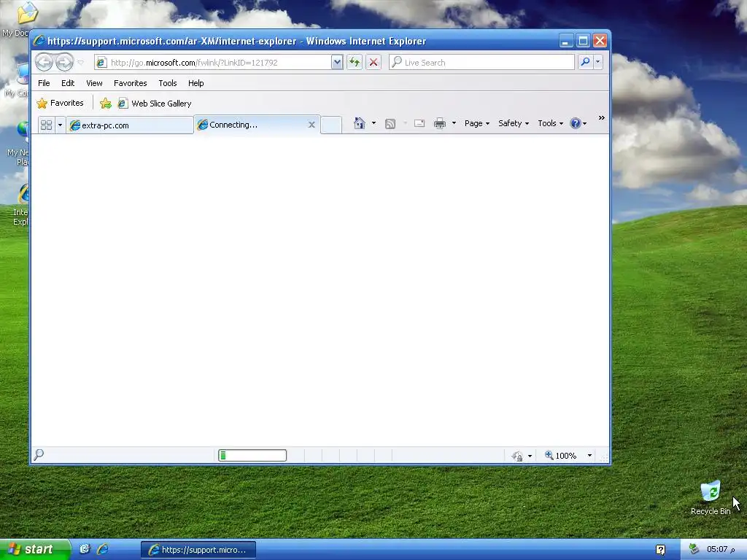Click the Live Search box
Viewport: 747px width, 560px height.
481,63
